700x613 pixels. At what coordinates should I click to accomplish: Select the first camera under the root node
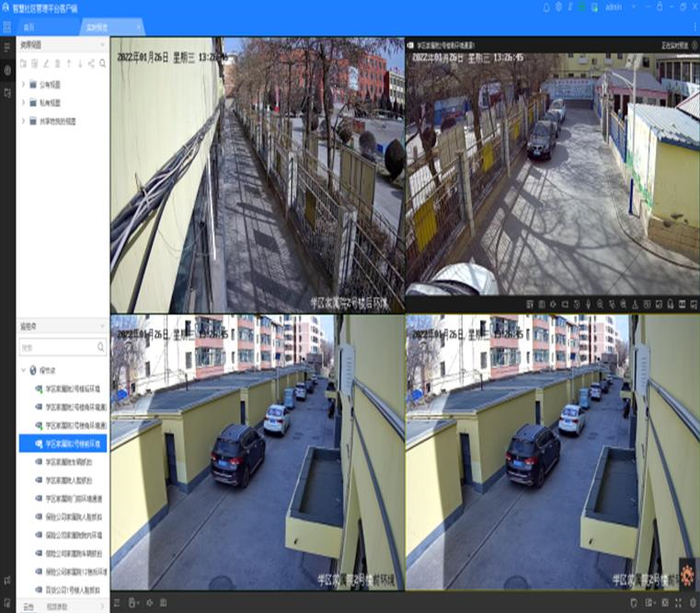[75, 388]
